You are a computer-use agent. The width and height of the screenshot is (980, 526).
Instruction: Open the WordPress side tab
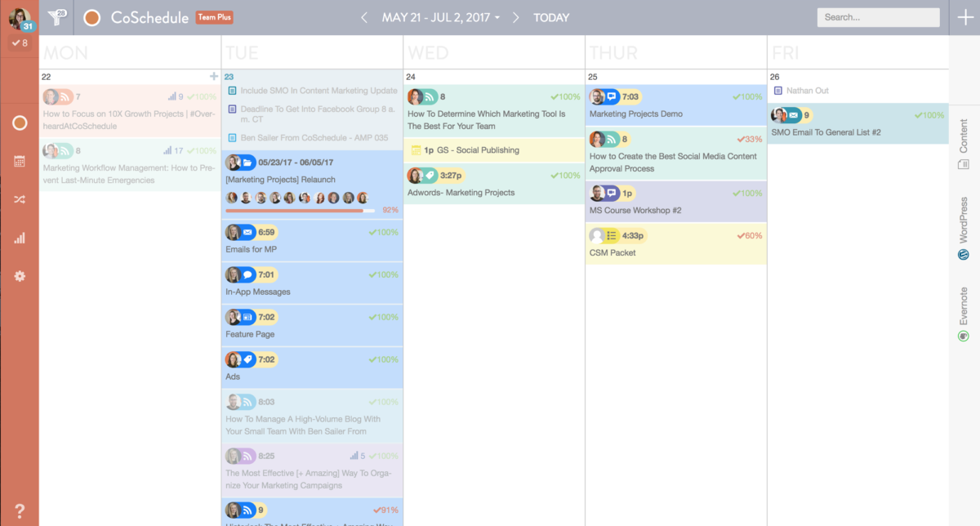point(964,228)
